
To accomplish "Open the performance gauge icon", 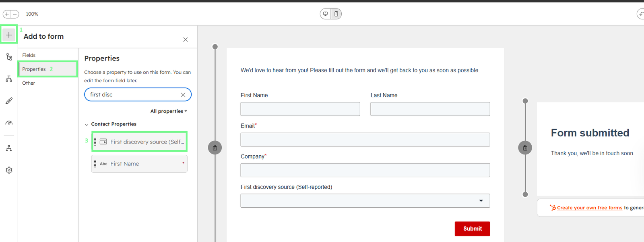I will coord(9,123).
